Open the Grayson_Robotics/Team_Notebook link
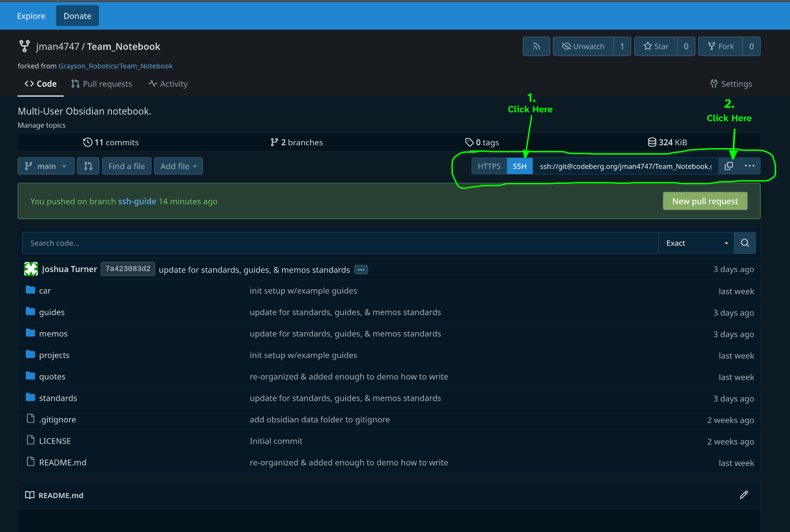This screenshot has height=532, width=790. click(116, 66)
